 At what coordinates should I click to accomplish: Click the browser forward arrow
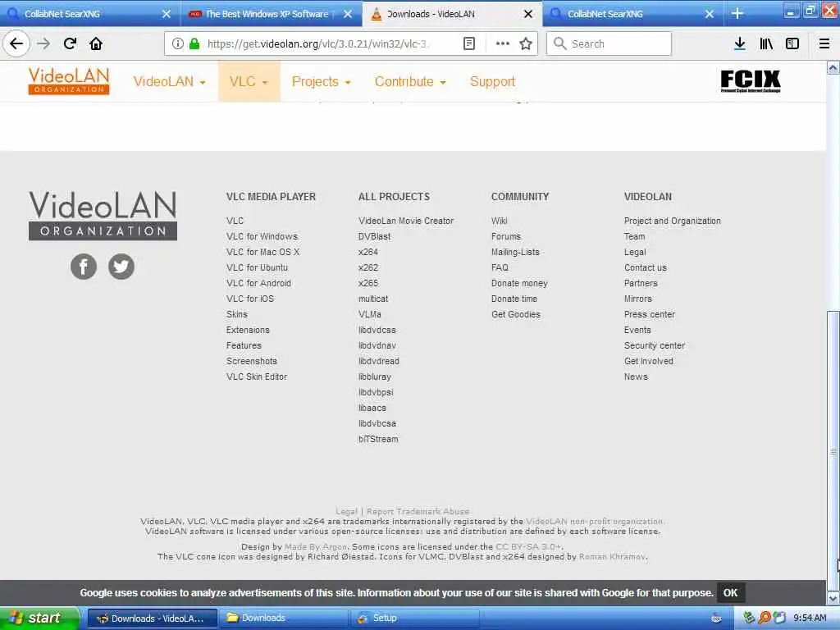point(44,43)
